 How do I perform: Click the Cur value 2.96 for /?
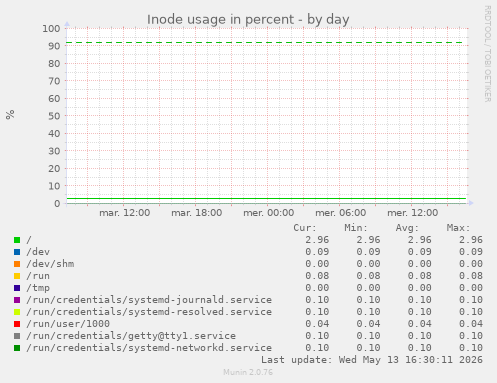317,240
